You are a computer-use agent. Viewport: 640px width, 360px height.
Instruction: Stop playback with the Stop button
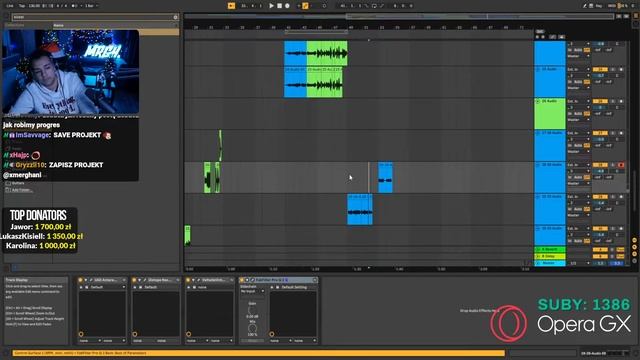coord(280,6)
